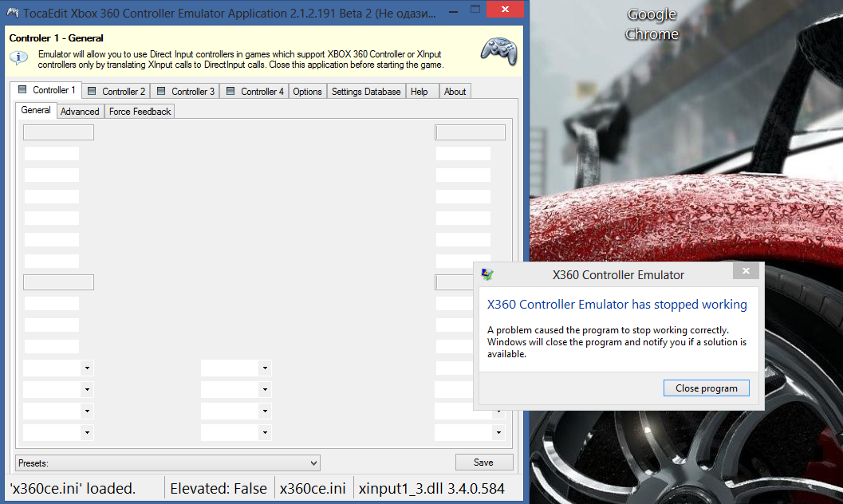Click Controller 1 tab status square icon

tap(22, 89)
